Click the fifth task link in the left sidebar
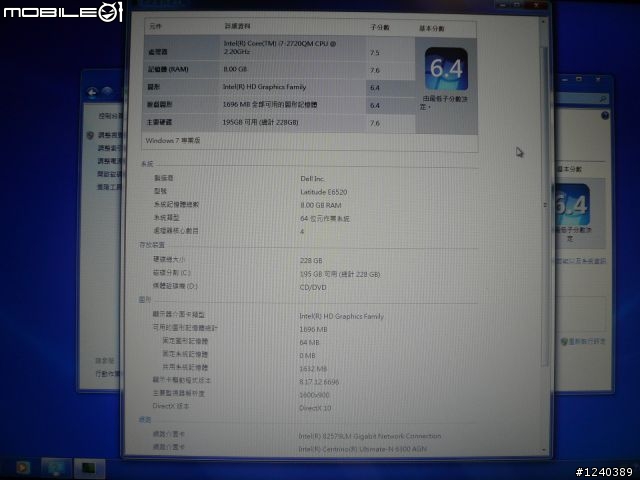 click(109, 187)
